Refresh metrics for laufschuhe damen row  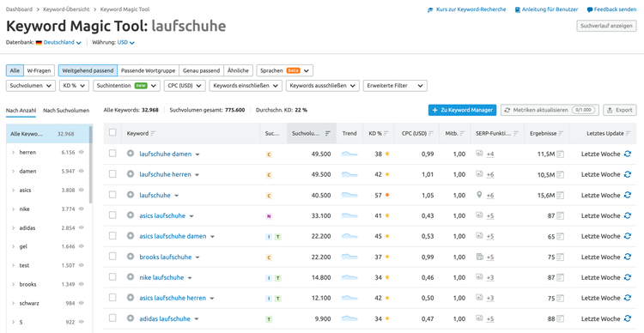pyautogui.click(x=627, y=154)
